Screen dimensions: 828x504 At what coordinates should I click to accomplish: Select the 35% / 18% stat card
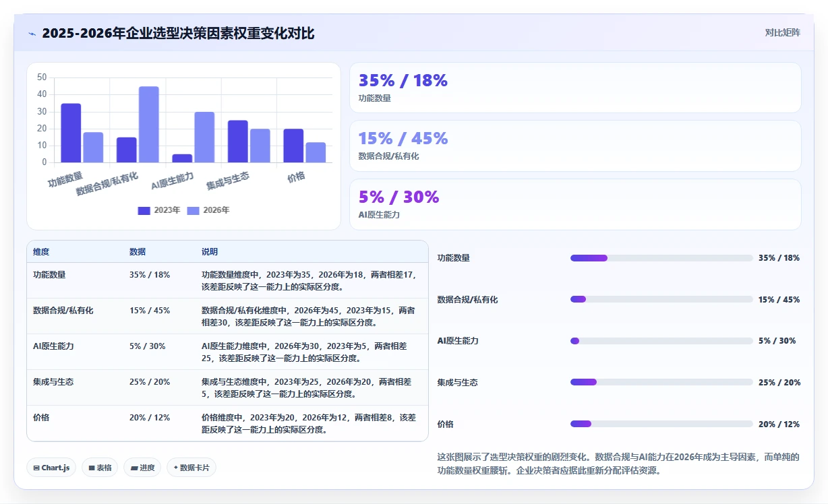click(x=575, y=88)
